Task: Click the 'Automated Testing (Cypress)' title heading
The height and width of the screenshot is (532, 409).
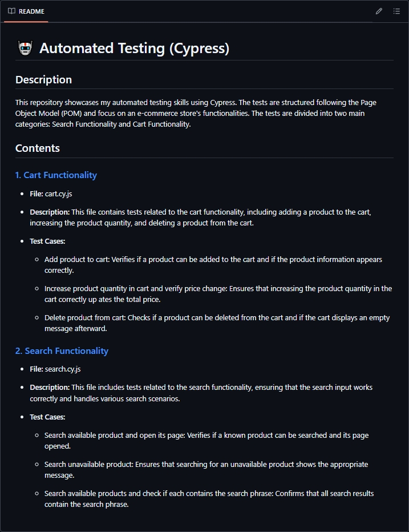Action: [x=134, y=49]
